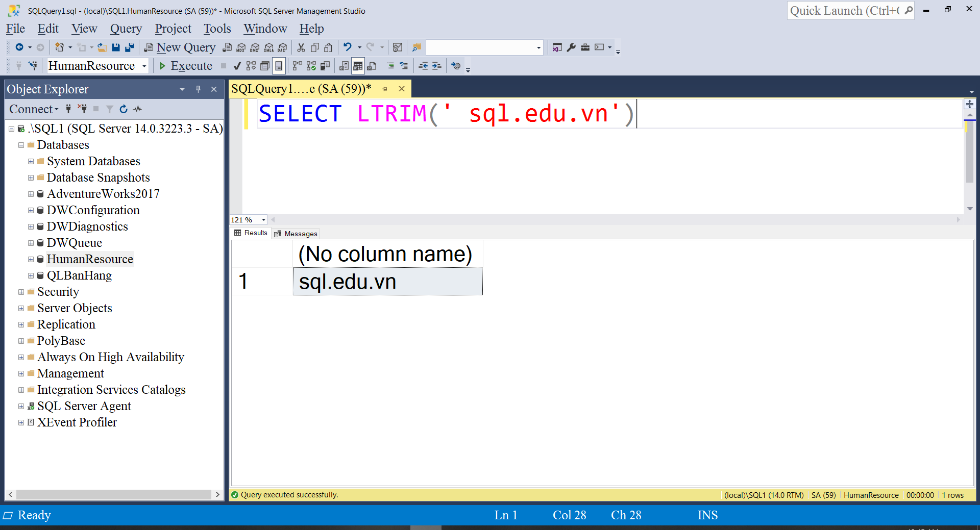This screenshot has height=530, width=980.
Task: Switch to the Messages tab
Action: [296, 234]
